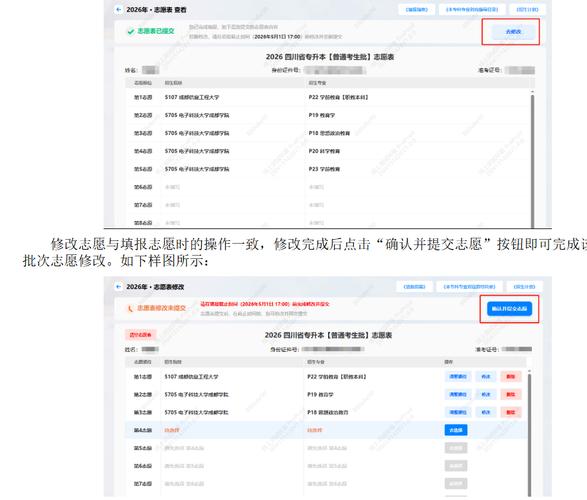
Task: Click '2026年·志愿表修改' page title
Action: pyautogui.click(x=155, y=287)
